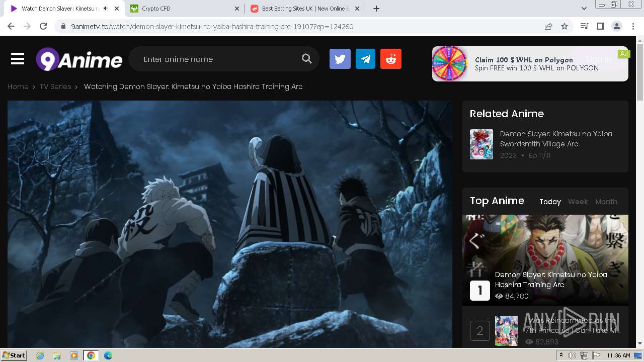Image resolution: width=644 pixels, height=362 pixels.
Task: Select the Watch Demon Slayer tab
Action: [64, 9]
